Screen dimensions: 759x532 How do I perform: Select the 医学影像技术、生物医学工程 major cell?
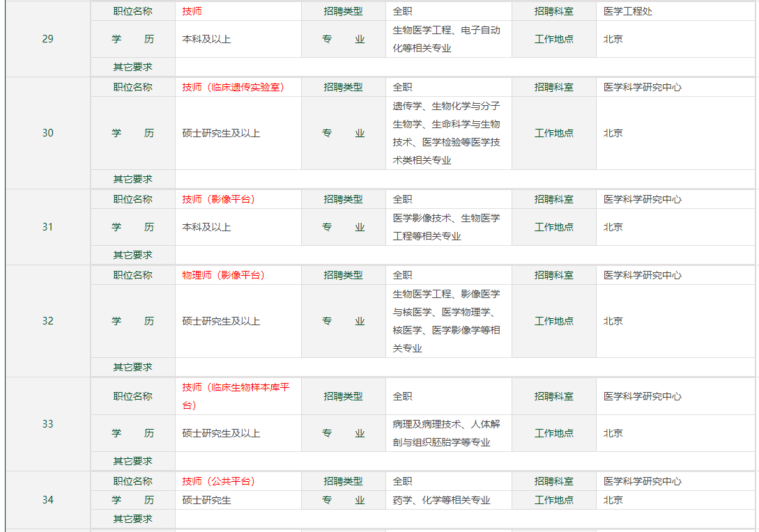point(446,227)
